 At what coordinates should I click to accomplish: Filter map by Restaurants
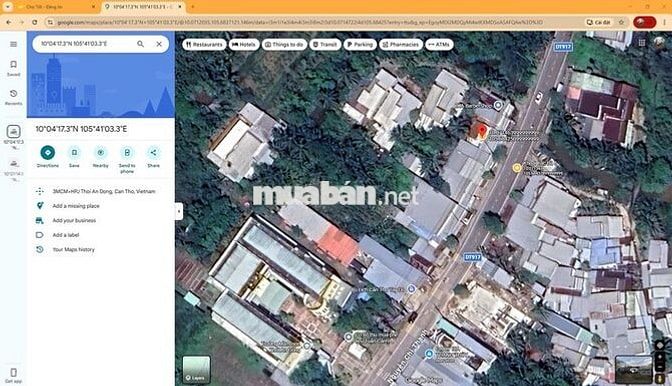pyautogui.click(x=204, y=45)
